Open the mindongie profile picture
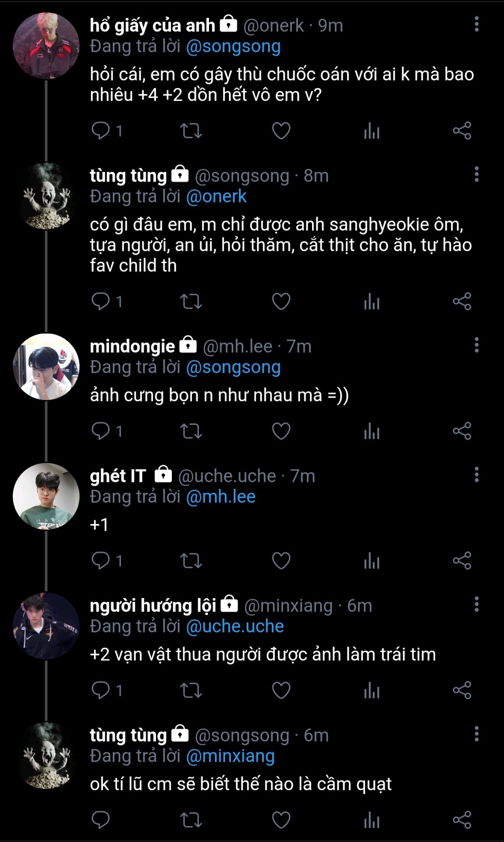Screen dimensions: 504x842 [46, 367]
